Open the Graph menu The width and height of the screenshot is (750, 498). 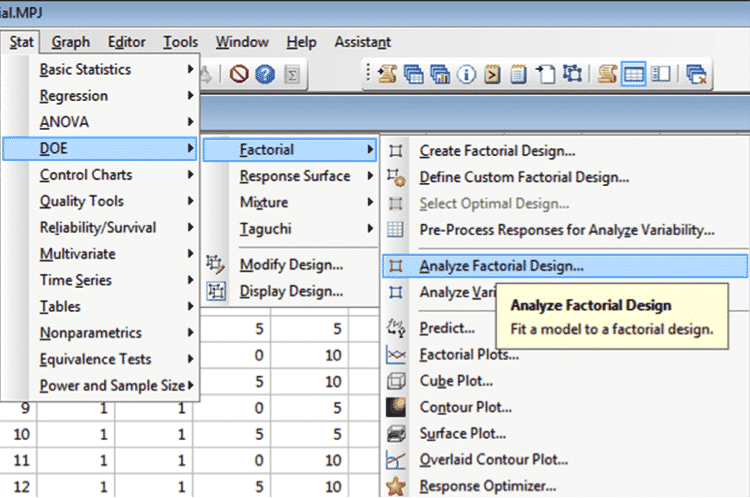(x=71, y=42)
